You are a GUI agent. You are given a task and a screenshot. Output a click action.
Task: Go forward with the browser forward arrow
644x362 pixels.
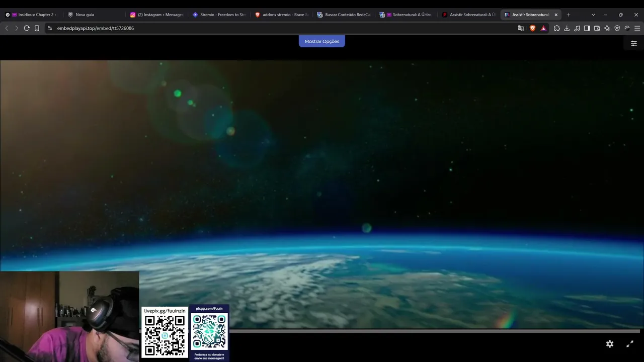17,28
